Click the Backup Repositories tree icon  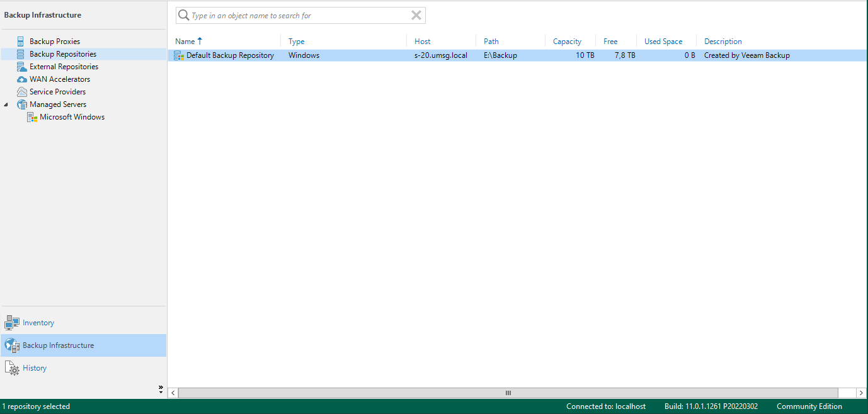[x=21, y=54]
